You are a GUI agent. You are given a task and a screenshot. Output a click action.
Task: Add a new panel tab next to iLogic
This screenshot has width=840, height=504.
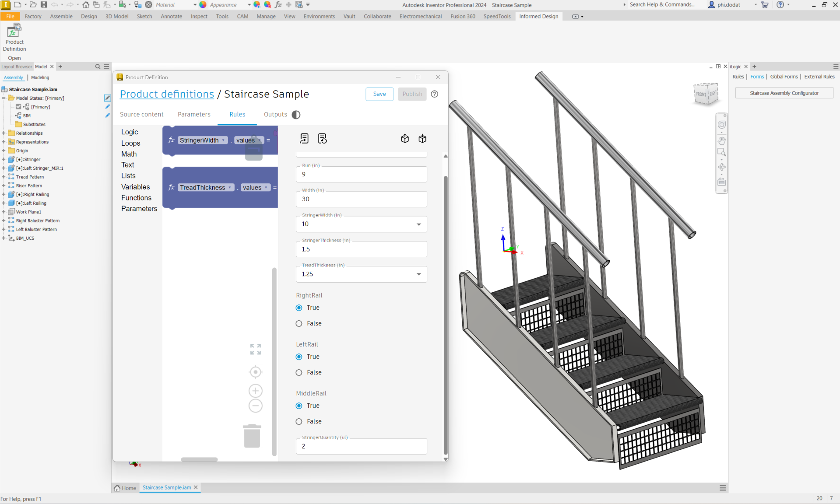pyautogui.click(x=754, y=66)
